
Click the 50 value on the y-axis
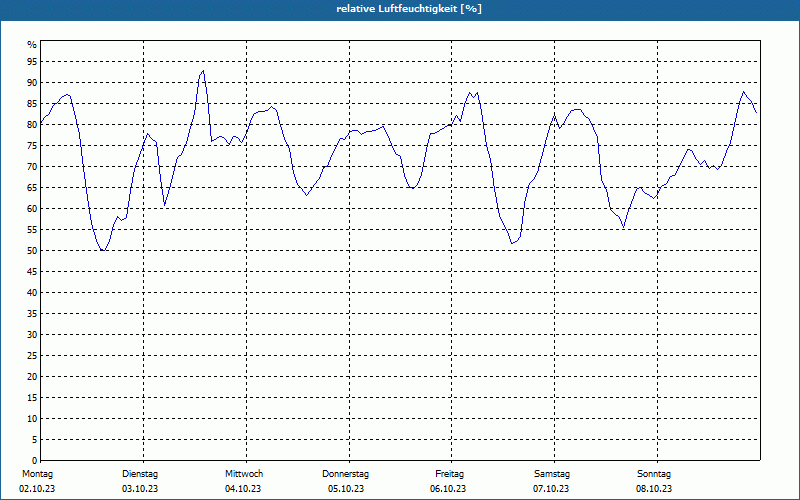coord(32,251)
